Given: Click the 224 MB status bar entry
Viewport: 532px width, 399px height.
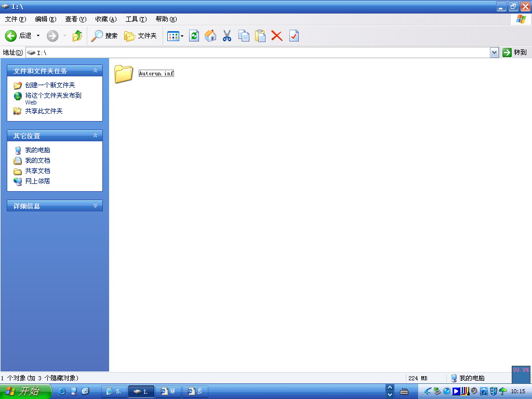Looking at the screenshot, I should pos(418,378).
